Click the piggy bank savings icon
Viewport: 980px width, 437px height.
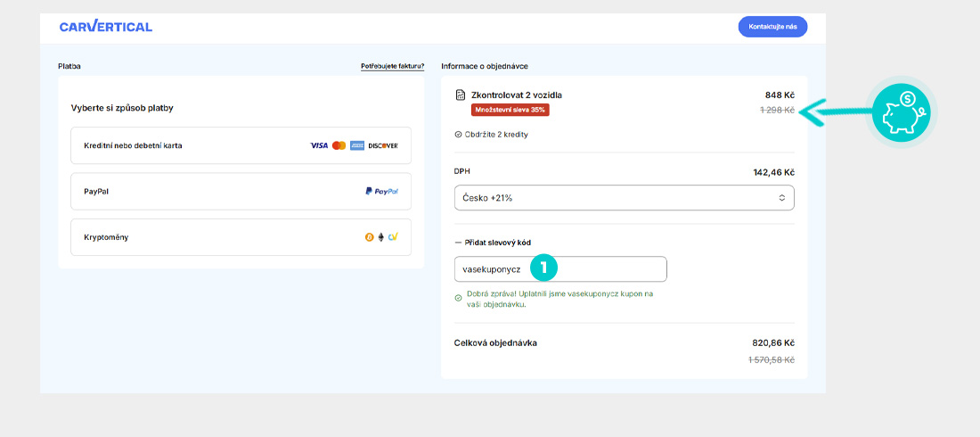click(x=903, y=111)
